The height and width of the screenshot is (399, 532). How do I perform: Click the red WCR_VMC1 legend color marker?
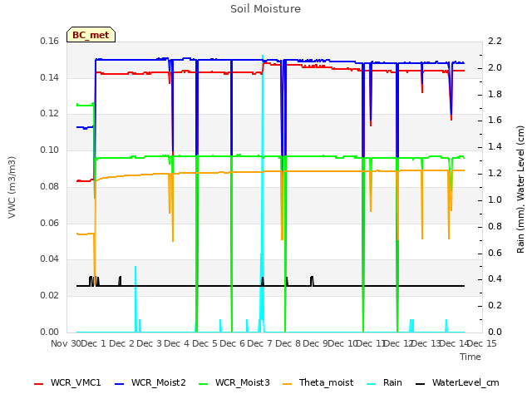pos(39,384)
